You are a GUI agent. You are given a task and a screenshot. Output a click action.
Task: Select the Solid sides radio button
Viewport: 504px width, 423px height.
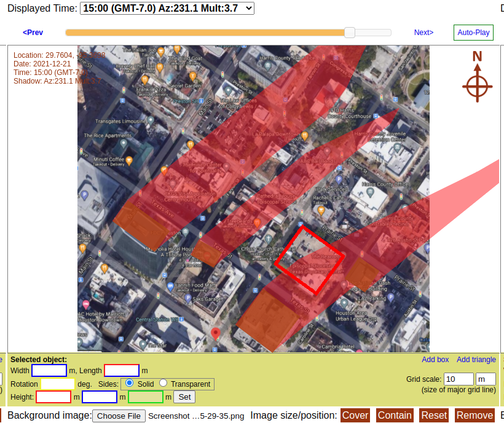[x=129, y=383]
